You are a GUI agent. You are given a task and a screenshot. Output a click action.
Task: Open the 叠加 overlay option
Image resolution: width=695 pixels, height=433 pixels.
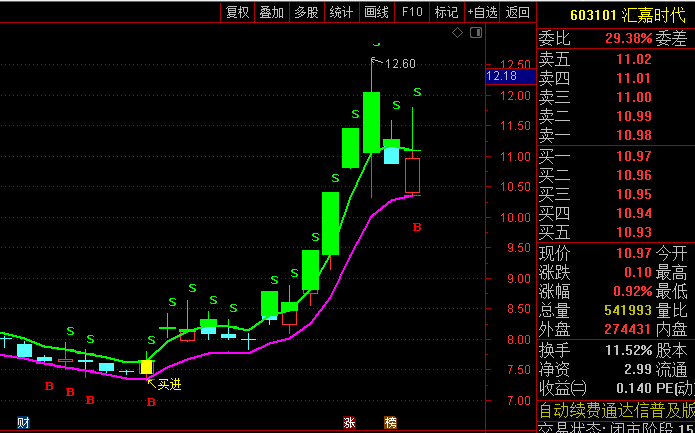pos(272,12)
